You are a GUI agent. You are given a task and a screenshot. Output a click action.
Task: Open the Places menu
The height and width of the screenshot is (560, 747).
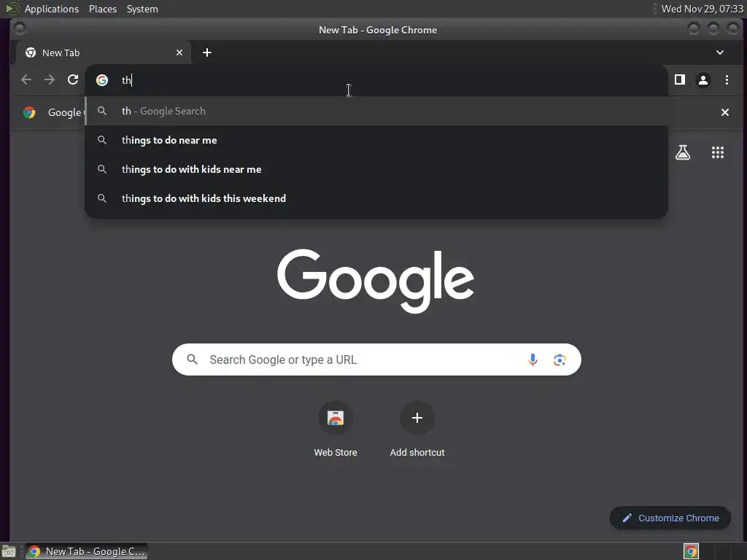coord(103,9)
